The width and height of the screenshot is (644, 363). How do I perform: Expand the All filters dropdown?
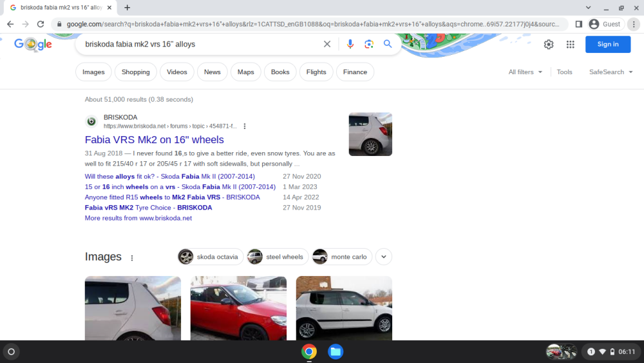click(x=526, y=72)
